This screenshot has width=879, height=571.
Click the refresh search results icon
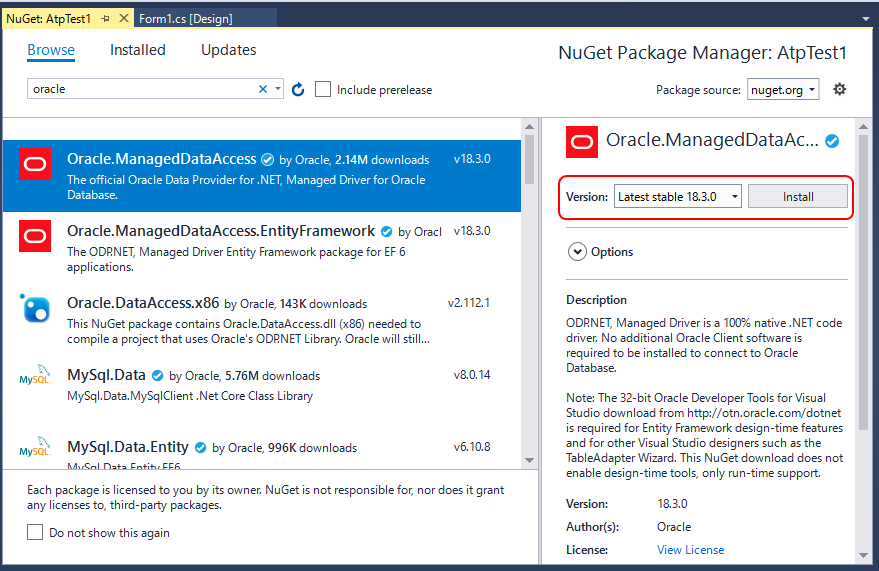point(298,90)
